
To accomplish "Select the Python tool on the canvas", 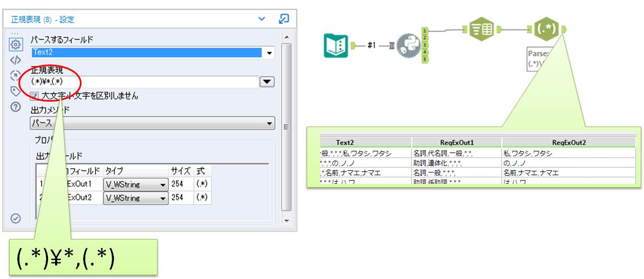I will point(408,46).
